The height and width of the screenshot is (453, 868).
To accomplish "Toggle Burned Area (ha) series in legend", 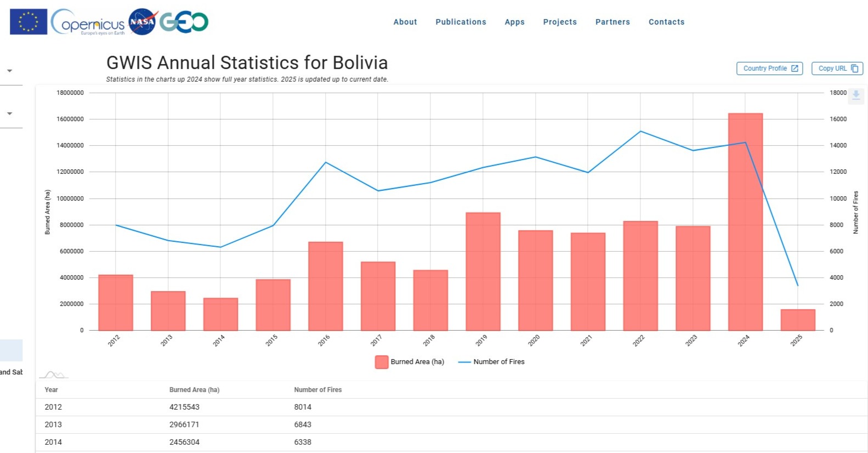I will click(x=410, y=362).
